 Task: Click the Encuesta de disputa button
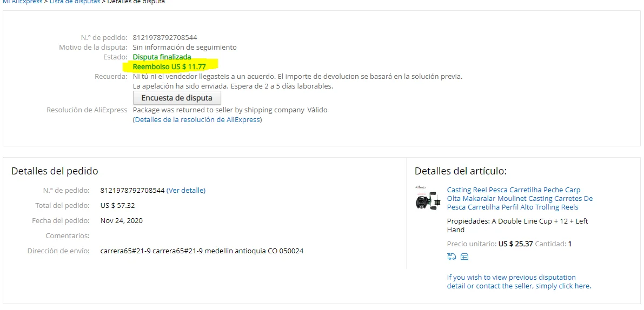click(177, 98)
